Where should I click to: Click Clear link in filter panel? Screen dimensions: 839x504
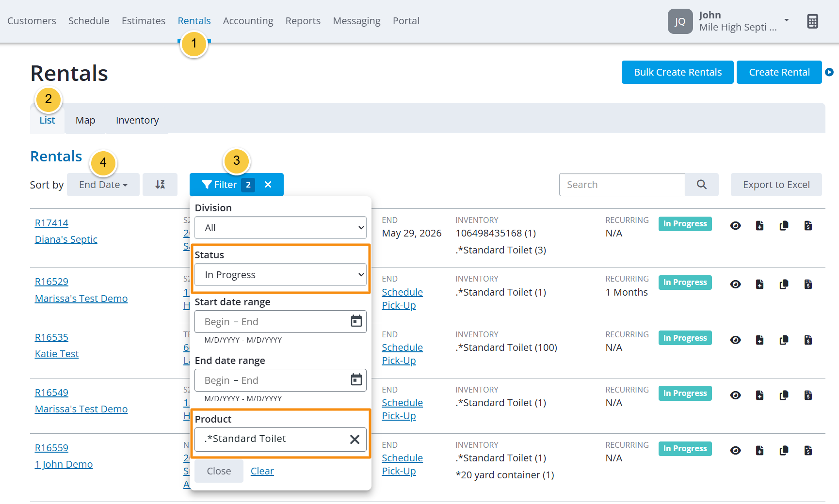click(262, 471)
